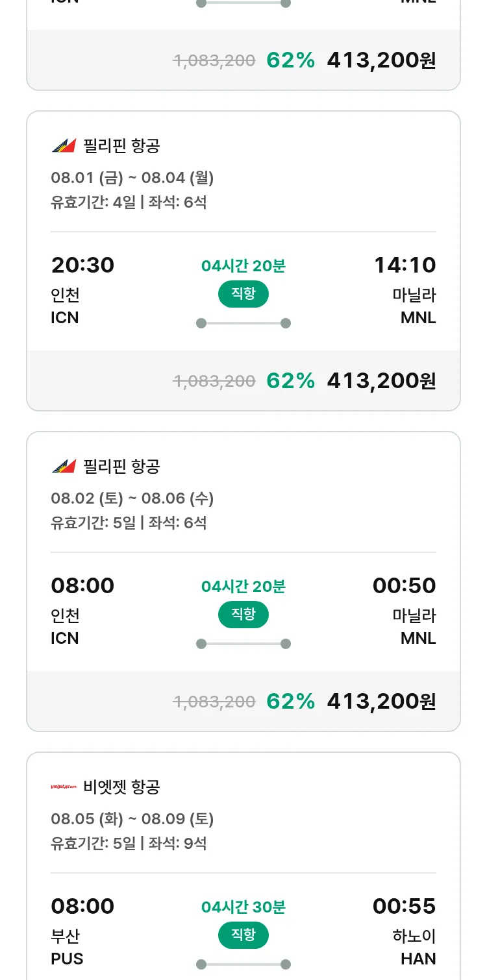Tap the 직항 badge on the Busan–Hanoi flight
The width and height of the screenshot is (487, 980).
tap(243, 935)
